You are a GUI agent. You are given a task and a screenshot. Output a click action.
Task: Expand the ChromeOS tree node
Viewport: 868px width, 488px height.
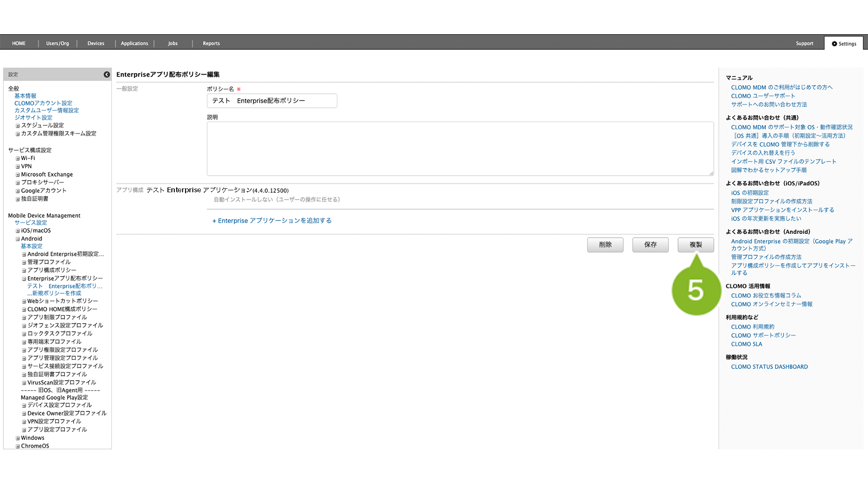[18, 446]
